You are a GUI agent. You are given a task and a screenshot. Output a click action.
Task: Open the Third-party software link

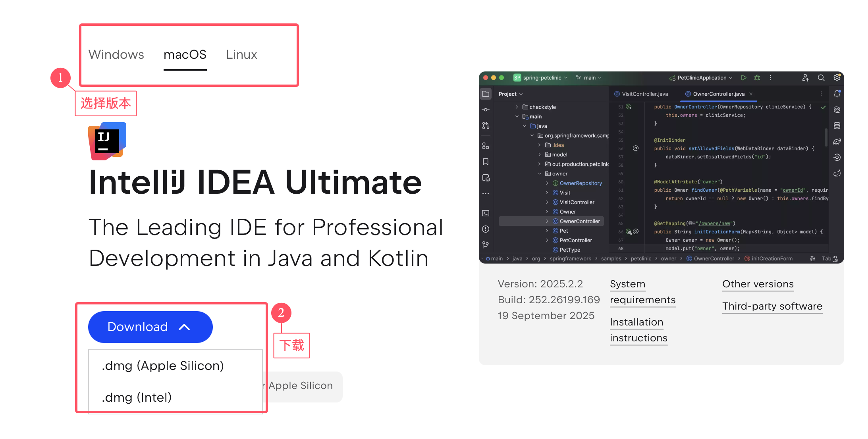coord(772,306)
